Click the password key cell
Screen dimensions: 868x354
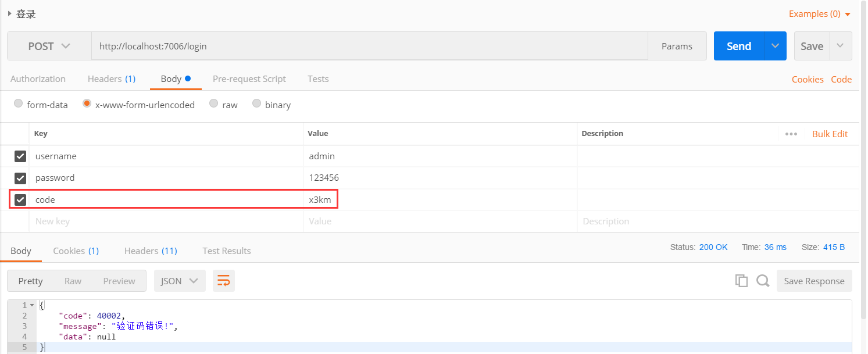coord(166,178)
